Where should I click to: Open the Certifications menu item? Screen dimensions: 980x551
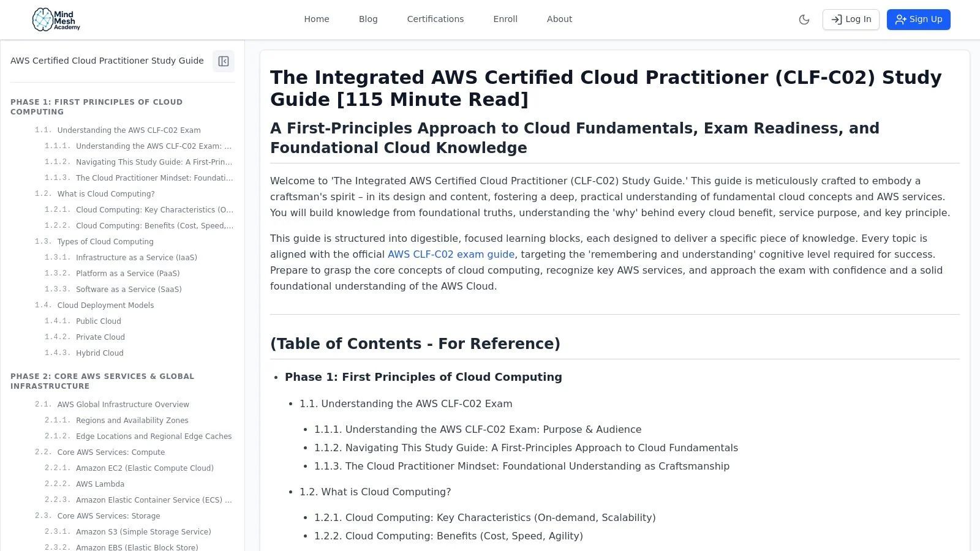(435, 19)
